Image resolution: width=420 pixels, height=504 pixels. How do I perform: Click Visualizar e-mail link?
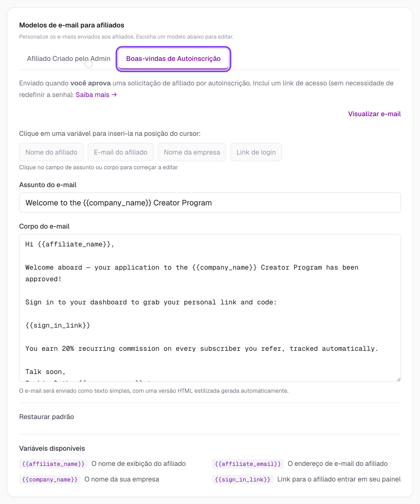tap(374, 114)
